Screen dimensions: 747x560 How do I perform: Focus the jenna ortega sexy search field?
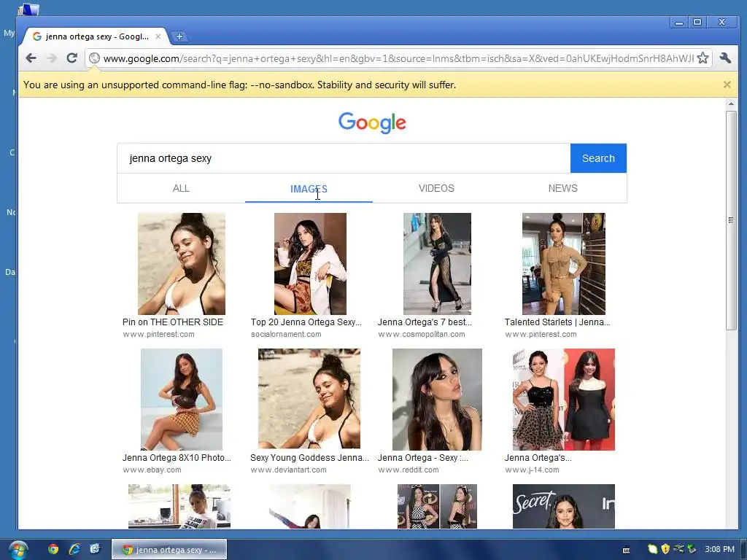click(344, 158)
